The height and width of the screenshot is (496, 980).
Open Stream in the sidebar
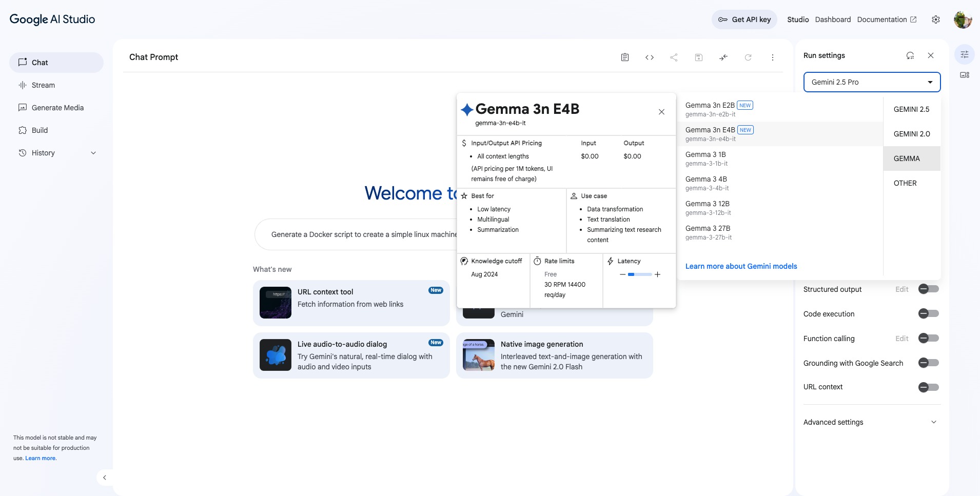point(56,85)
